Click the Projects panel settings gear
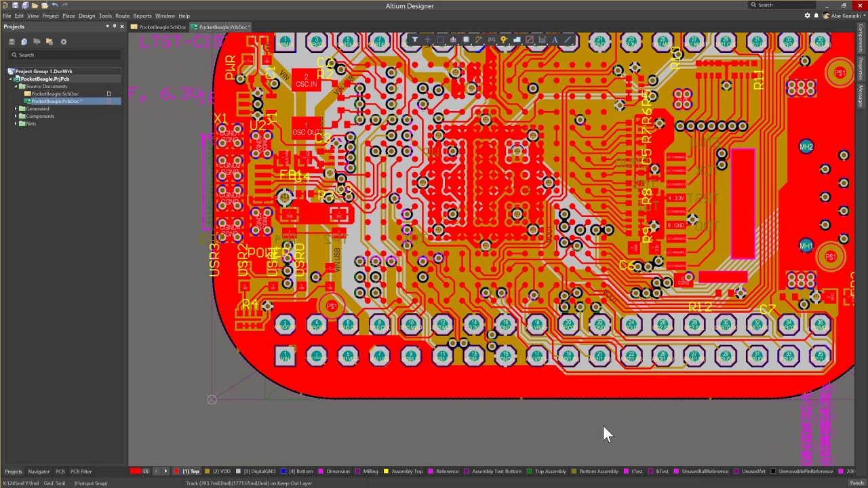This screenshot has height=488, width=868. pyautogui.click(x=64, y=41)
